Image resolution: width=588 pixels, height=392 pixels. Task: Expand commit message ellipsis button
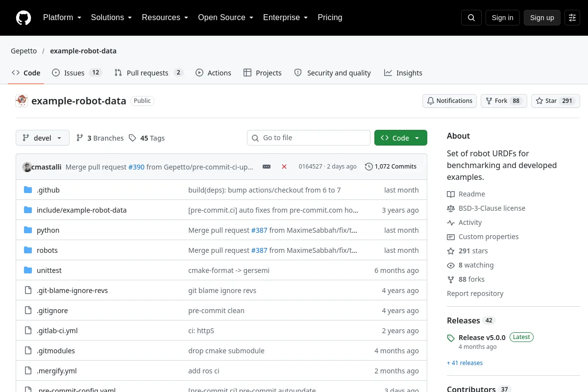coord(267,167)
